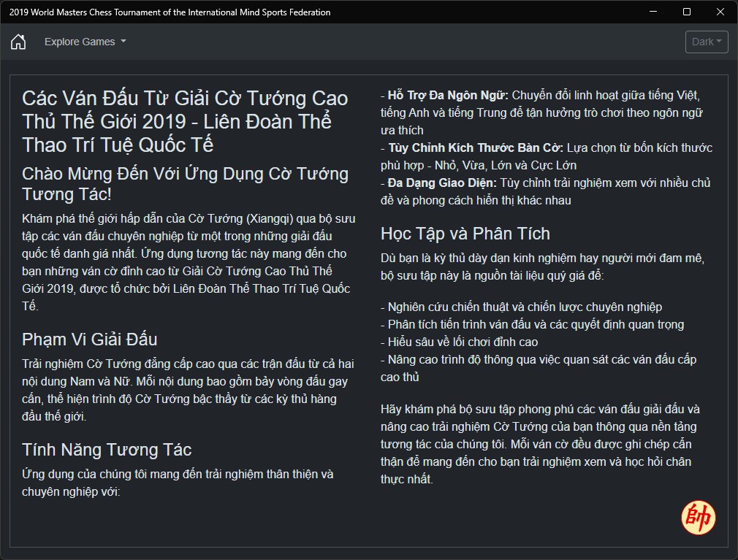The image size is (738, 560).
Task: Minimize the tournament app window
Action: click(653, 12)
